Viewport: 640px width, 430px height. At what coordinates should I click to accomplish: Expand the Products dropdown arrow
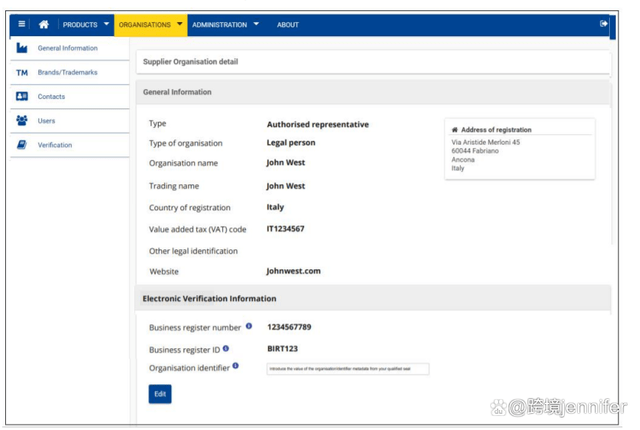point(106,24)
